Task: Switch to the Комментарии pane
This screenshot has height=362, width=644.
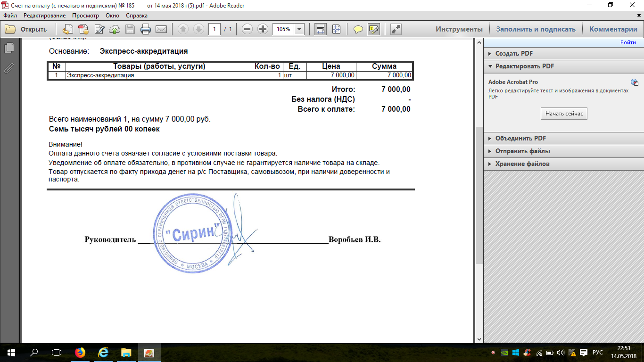Action: pyautogui.click(x=613, y=29)
